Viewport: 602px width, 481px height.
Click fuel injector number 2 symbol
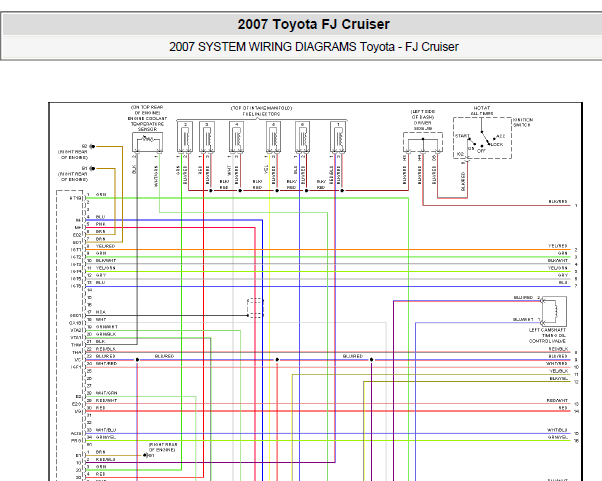(185, 137)
